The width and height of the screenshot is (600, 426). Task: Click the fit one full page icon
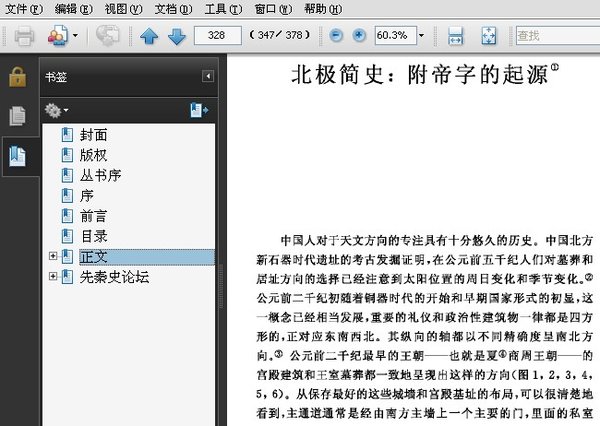489,36
